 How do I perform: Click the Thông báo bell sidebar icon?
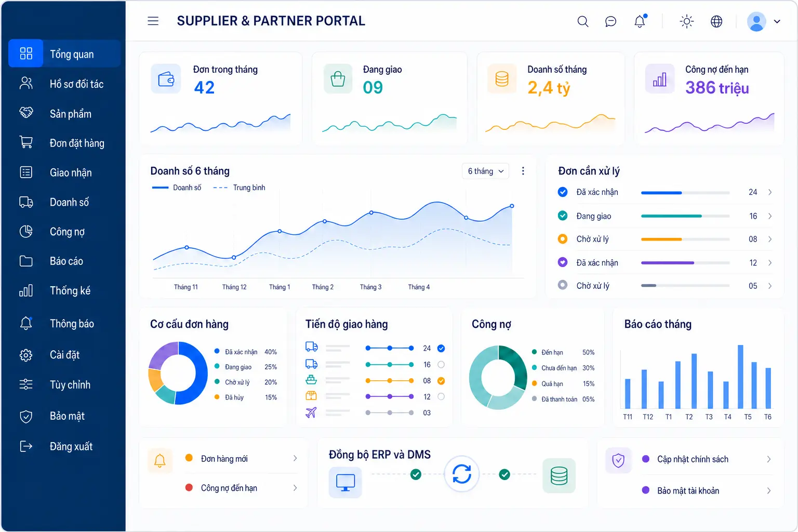tap(26, 323)
